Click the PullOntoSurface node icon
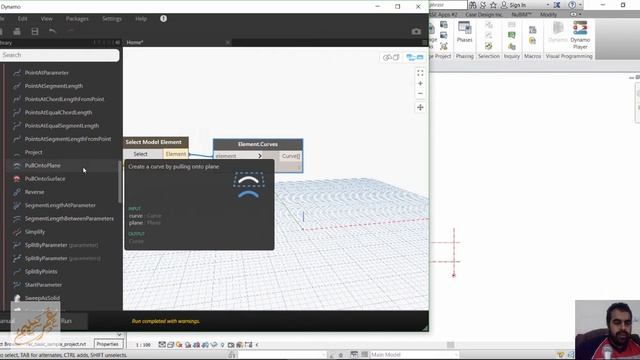Viewport: 640px width, 360px height. [17, 179]
